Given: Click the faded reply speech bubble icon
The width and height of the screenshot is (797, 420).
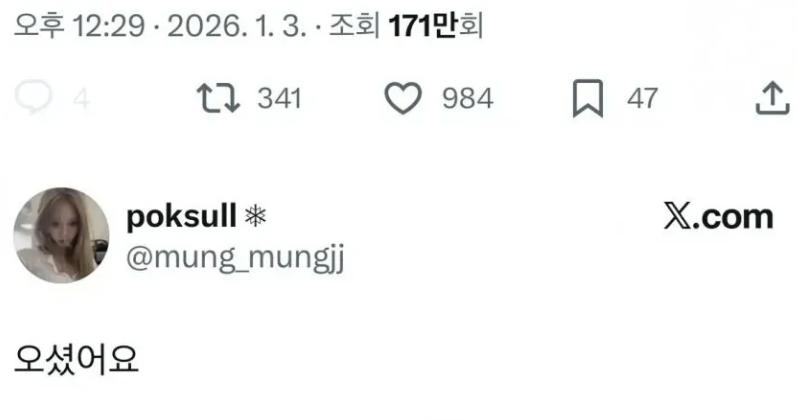Looking at the screenshot, I should point(34,97).
